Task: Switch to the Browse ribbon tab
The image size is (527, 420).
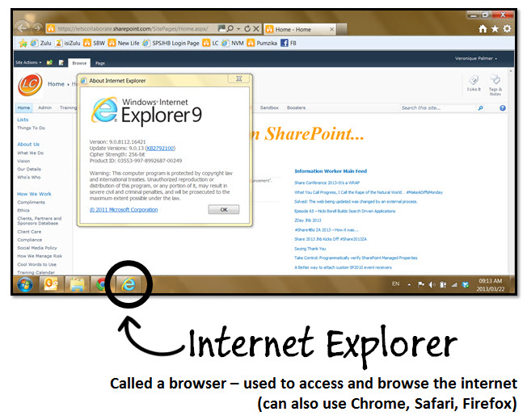Action: click(79, 63)
